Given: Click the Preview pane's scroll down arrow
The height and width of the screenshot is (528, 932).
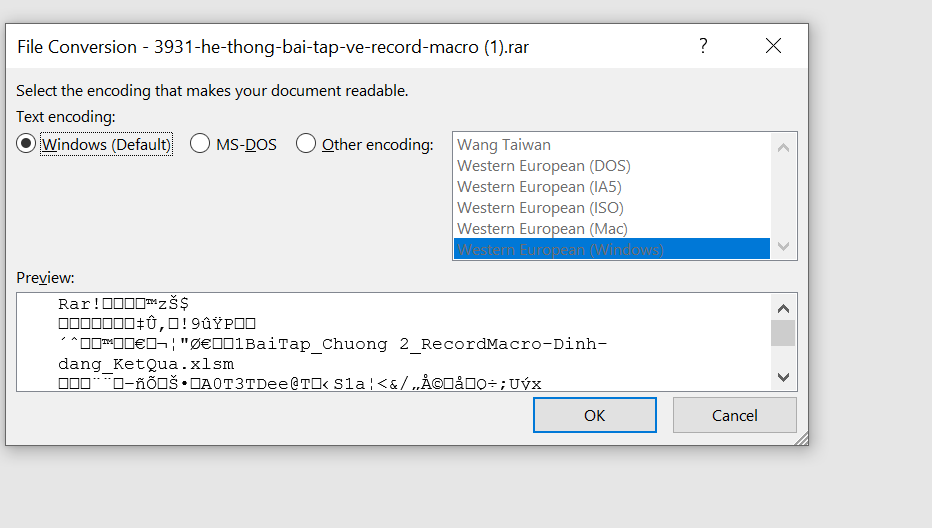Looking at the screenshot, I should tap(783, 377).
